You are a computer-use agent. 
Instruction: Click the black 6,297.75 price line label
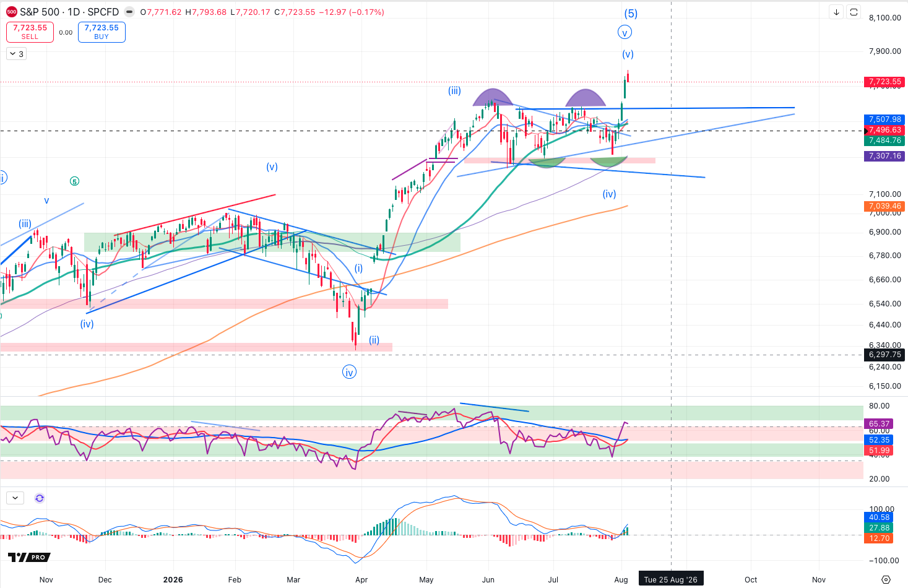tap(884, 355)
